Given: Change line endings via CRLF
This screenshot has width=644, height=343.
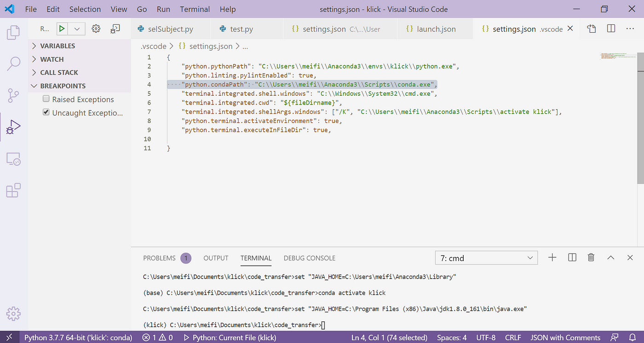Looking at the screenshot, I should pos(513,337).
